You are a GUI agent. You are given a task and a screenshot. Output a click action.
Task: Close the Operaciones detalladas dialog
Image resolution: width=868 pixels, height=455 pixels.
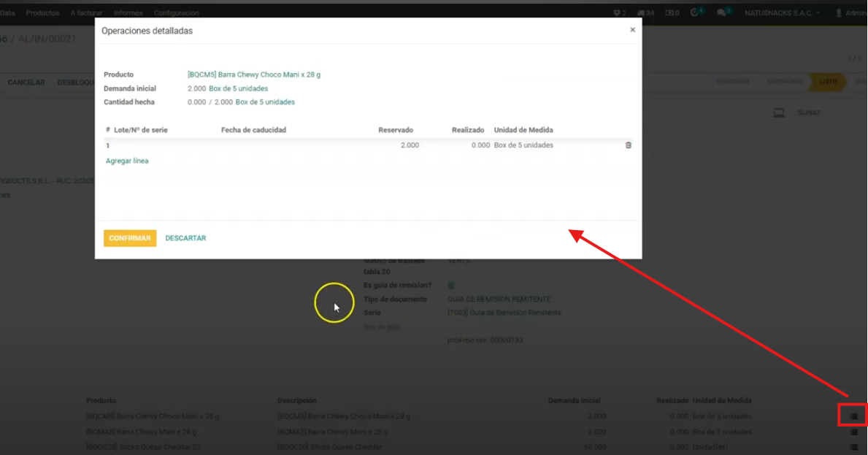[632, 30]
